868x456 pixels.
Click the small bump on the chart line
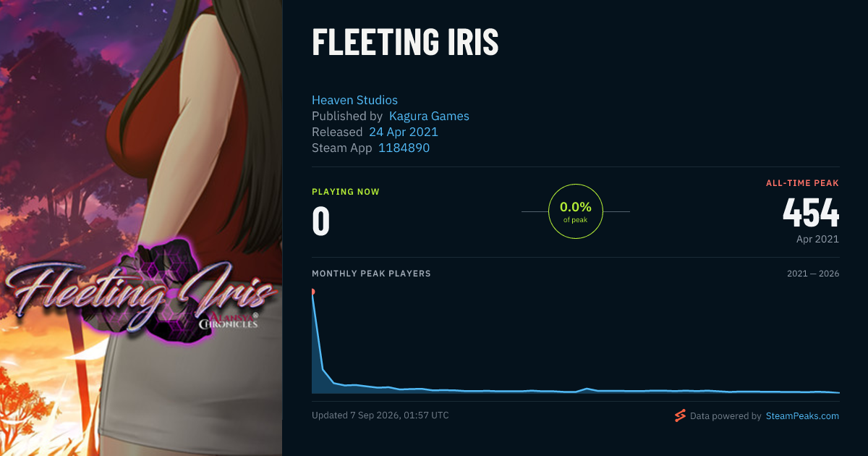click(587, 389)
